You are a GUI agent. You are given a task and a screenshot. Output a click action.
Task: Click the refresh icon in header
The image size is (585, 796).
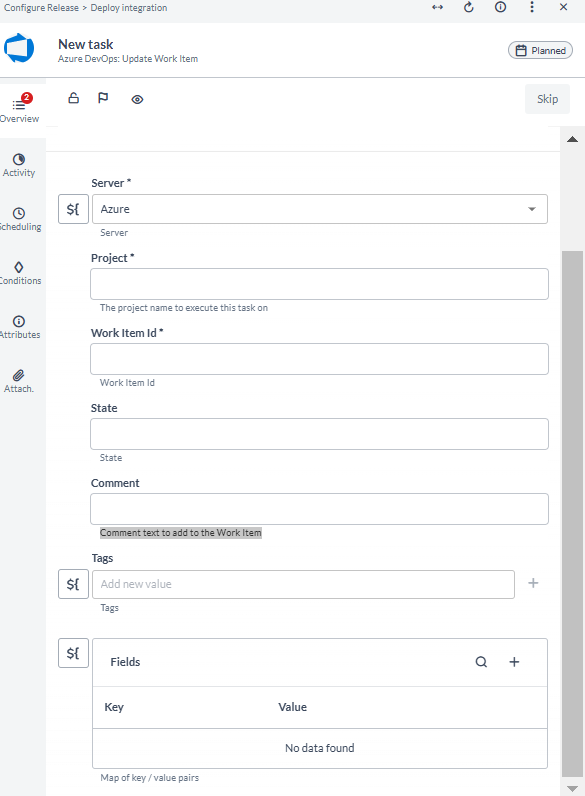[x=469, y=7]
